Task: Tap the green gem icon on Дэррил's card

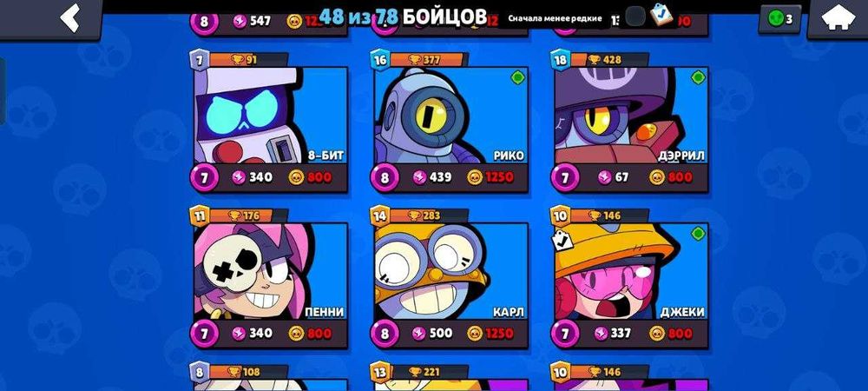Action: (x=698, y=77)
